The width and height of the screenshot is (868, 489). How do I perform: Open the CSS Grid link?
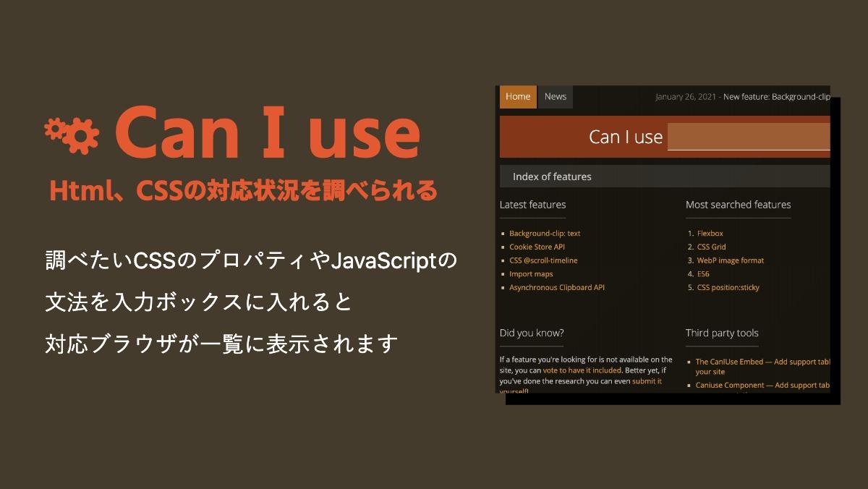point(712,247)
